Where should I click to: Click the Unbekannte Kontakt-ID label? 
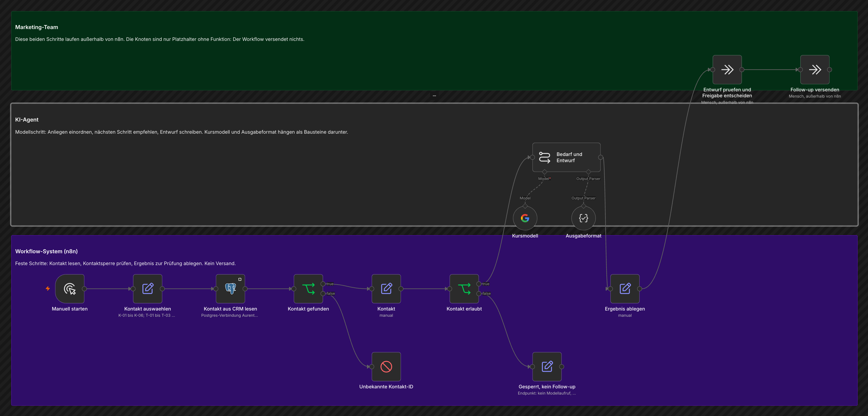coord(386,387)
